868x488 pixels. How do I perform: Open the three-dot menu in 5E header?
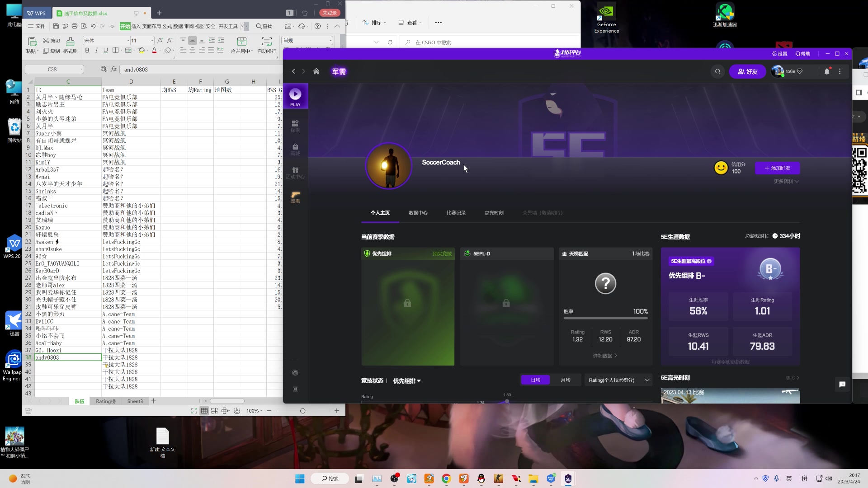[x=840, y=71]
